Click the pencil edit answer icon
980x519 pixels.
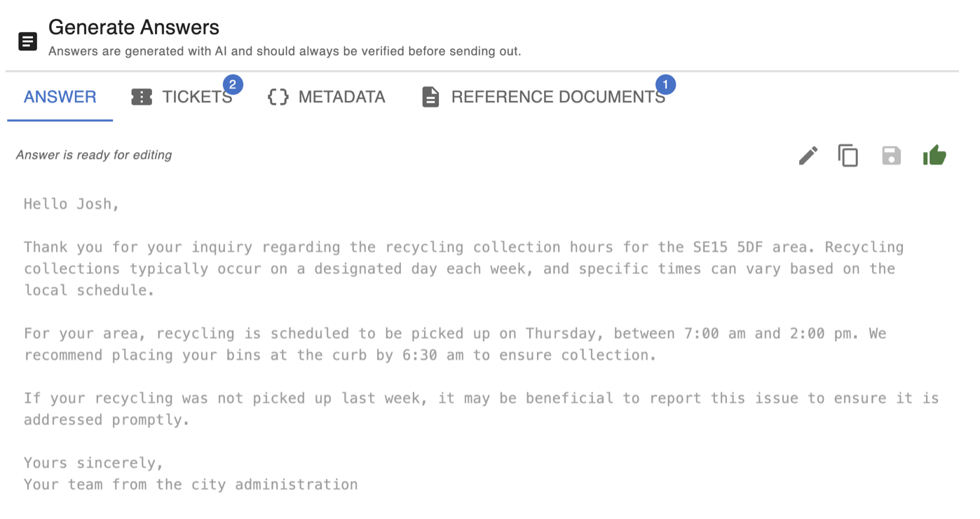(808, 156)
